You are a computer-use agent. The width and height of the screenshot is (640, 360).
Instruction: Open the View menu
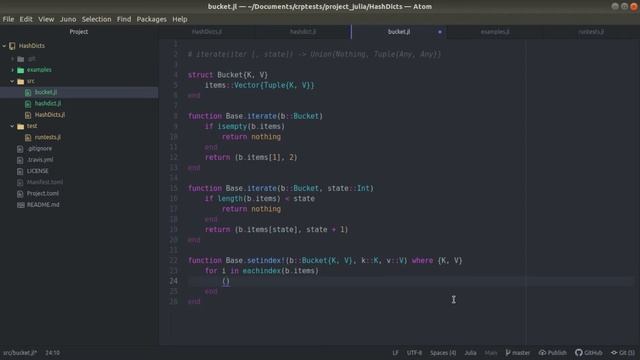coord(46,19)
